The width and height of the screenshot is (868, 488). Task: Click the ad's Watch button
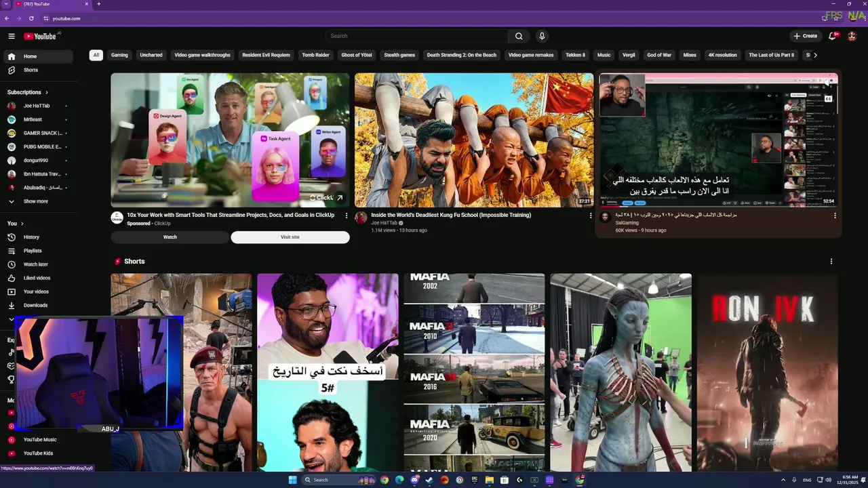pyautogui.click(x=170, y=237)
